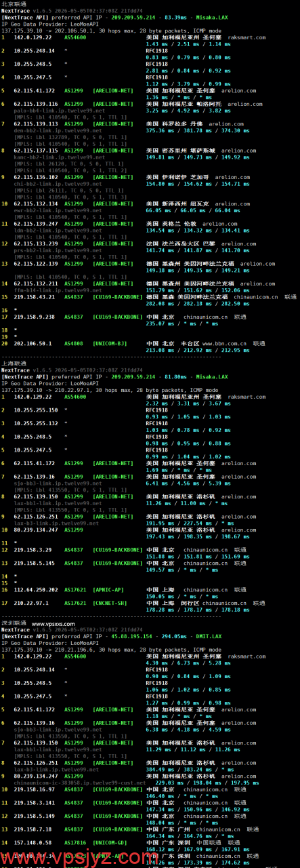
Task: Click the [CNCNET-SH] network tag
Action: click(110, 603)
